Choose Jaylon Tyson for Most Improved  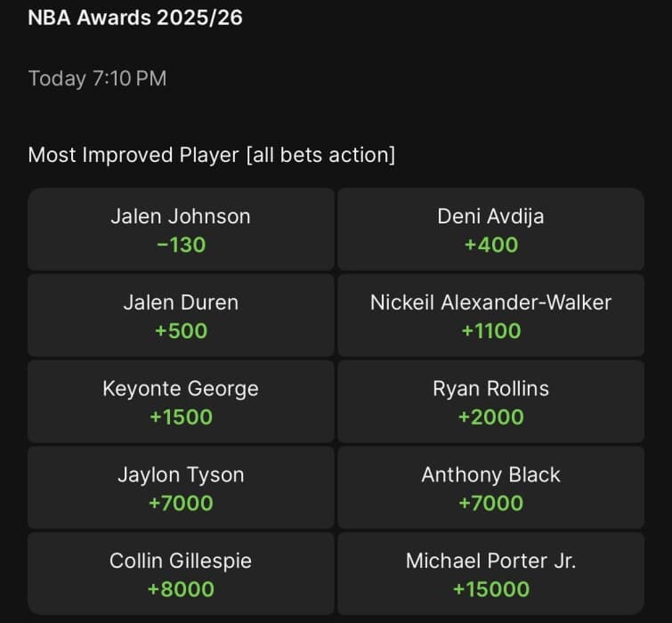tap(181, 488)
